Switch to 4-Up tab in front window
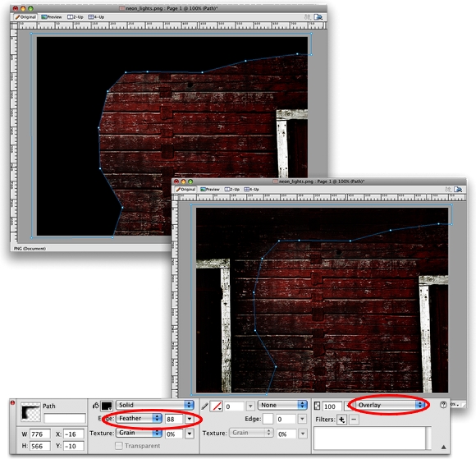This screenshot has width=476, height=459. (x=252, y=189)
